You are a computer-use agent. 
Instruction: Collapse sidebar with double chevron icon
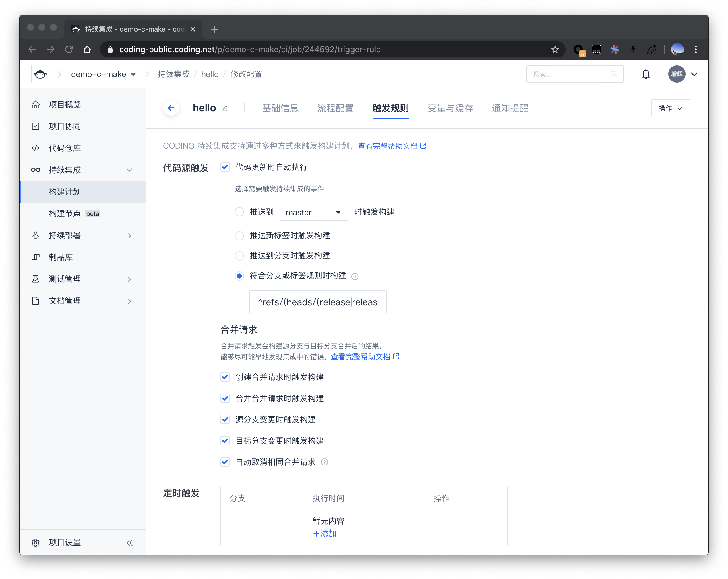point(130,543)
